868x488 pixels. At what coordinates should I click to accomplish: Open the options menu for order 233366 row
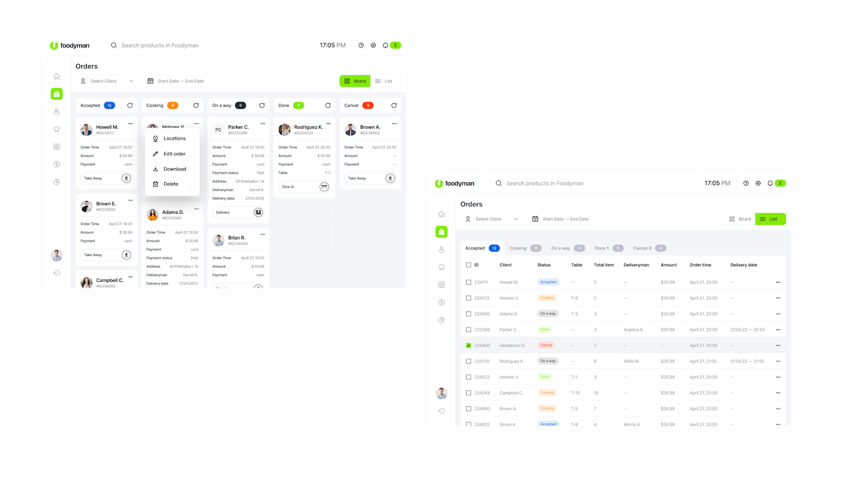(778, 329)
